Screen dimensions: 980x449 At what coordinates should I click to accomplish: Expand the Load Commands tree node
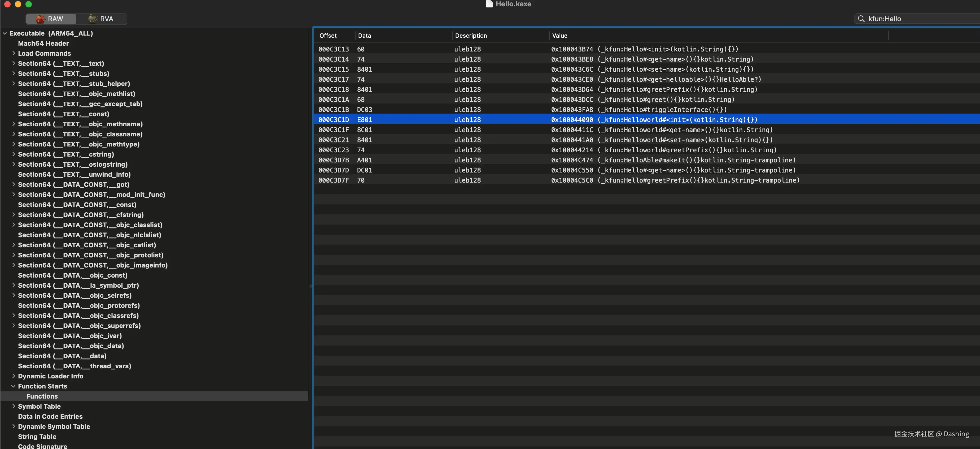(14, 53)
